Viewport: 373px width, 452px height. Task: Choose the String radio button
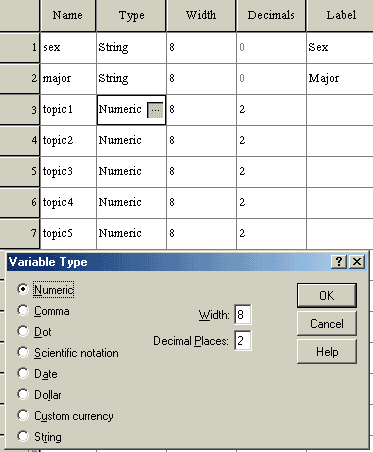pyautogui.click(x=23, y=436)
